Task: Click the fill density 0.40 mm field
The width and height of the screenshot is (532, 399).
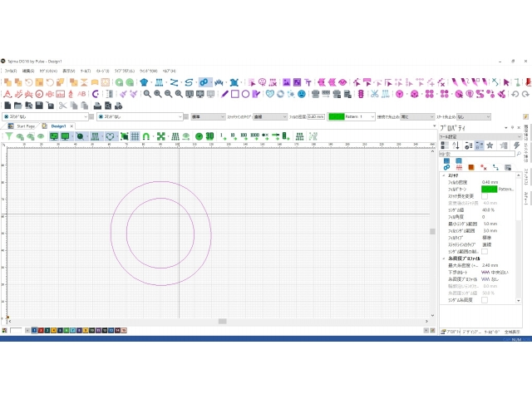Action: (x=316, y=116)
